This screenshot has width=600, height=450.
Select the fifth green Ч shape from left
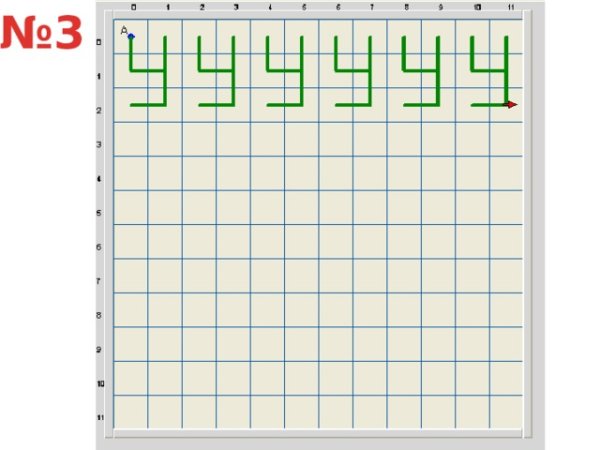421,72
